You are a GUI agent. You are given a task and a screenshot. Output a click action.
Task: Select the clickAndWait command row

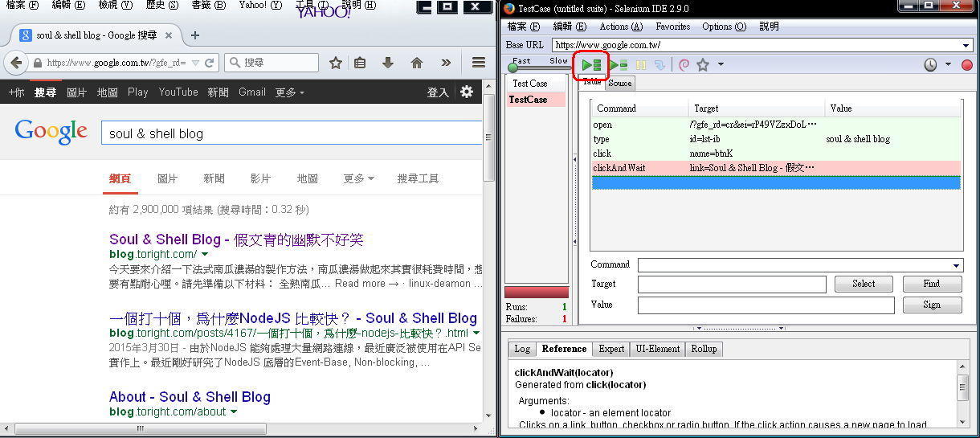[775, 168]
